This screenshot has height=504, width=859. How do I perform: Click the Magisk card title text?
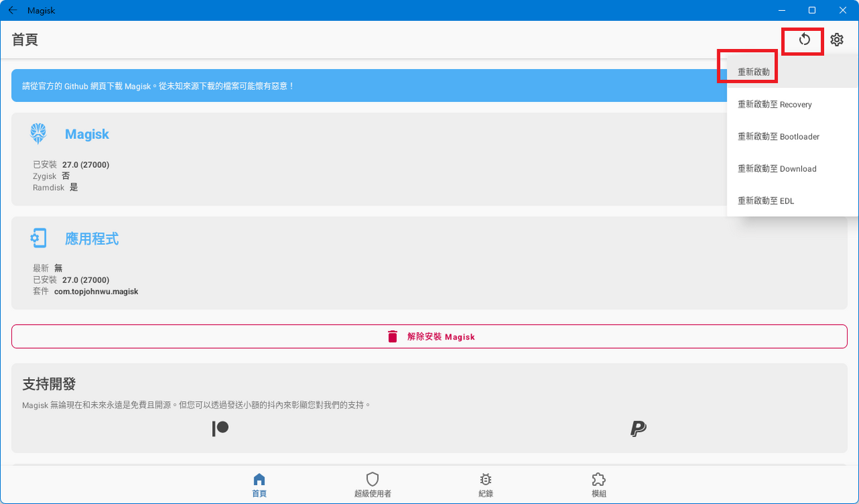(87, 134)
